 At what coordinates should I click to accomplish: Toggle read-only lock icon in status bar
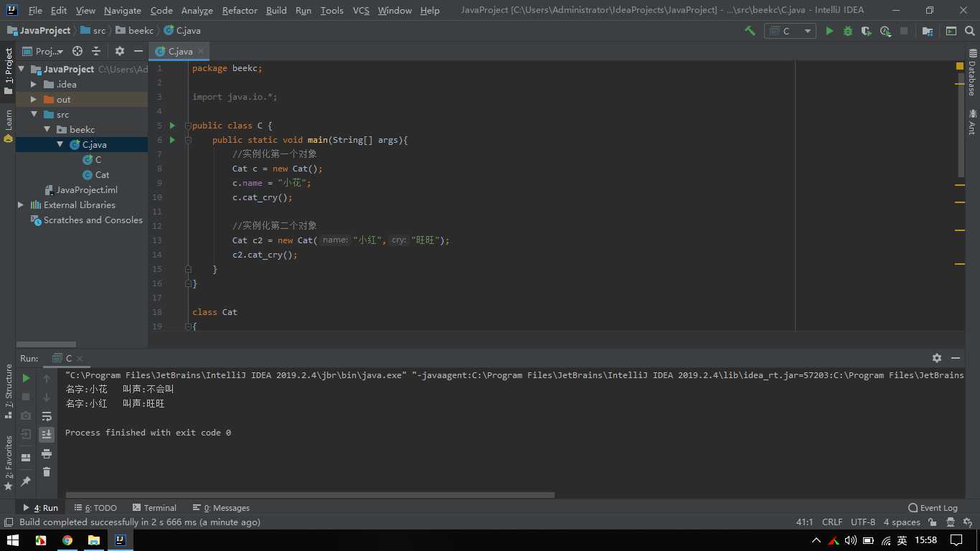[x=933, y=522]
